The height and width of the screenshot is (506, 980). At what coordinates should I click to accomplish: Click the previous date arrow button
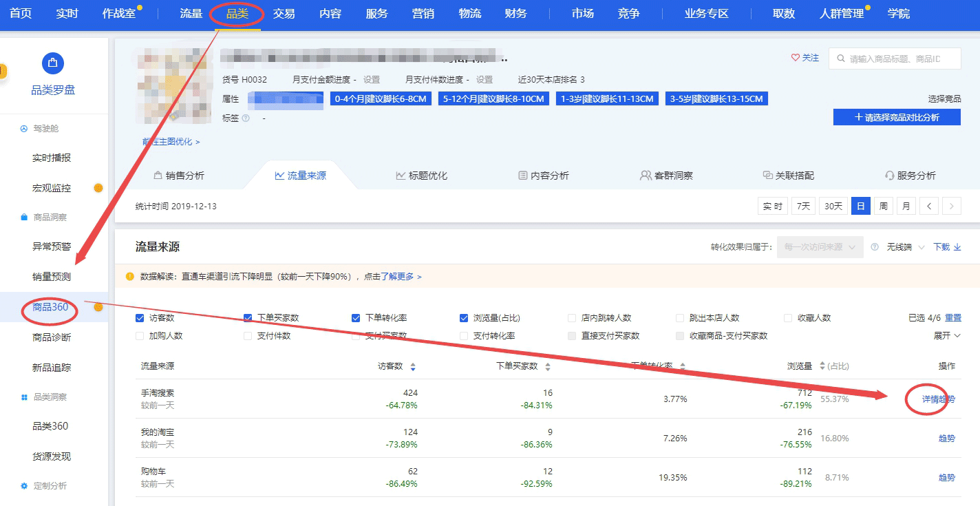point(930,207)
